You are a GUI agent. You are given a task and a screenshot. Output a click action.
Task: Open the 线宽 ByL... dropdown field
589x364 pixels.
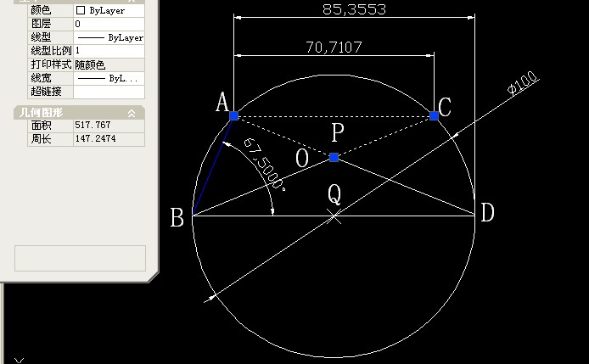click(109, 78)
